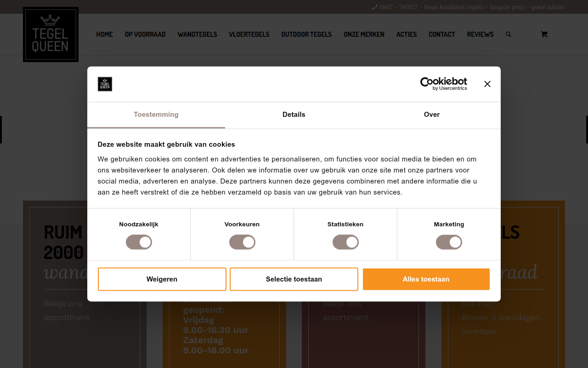Screen dimensions: 588x368
Task: Open the search magnifier icon in navbar
Action: pyautogui.click(x=508, y=34)
